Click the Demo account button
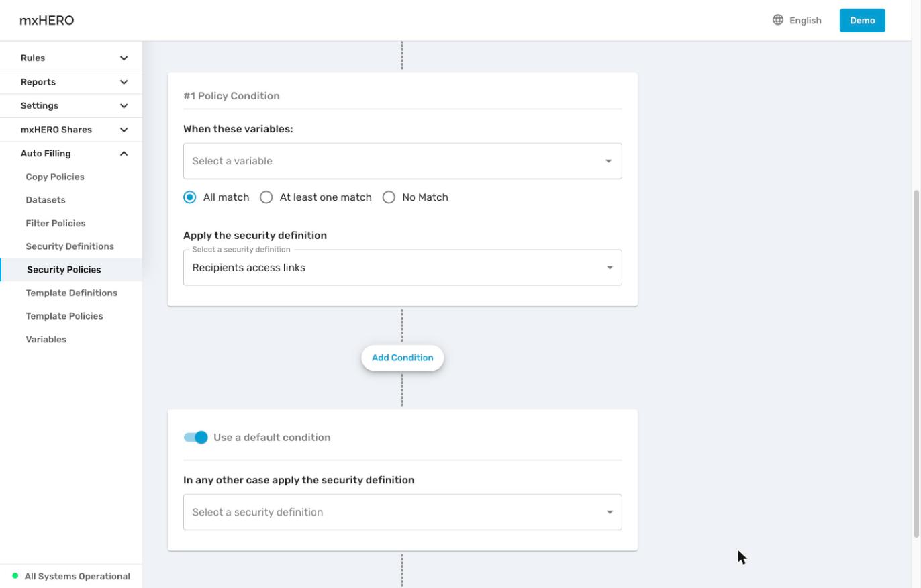 click(862, 20)
